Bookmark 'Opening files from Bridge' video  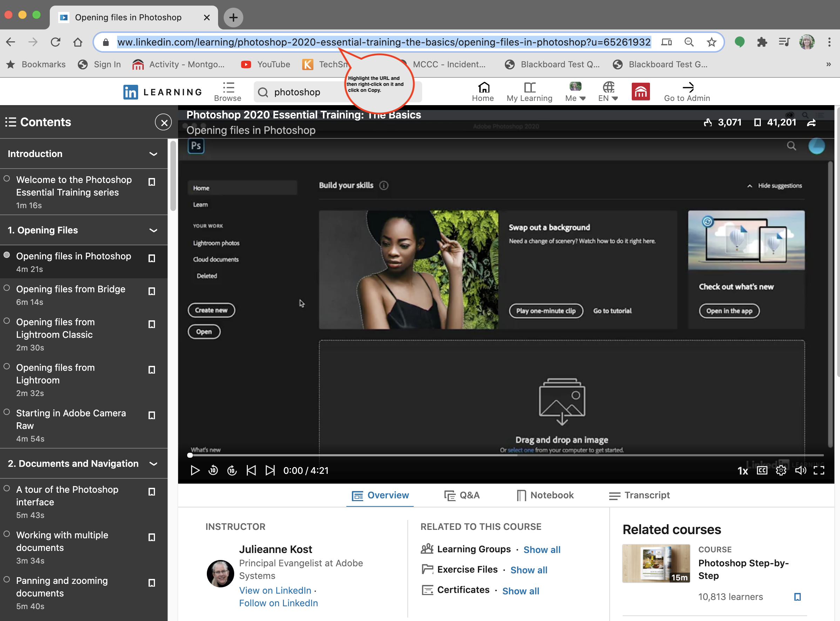pos(151,291)
